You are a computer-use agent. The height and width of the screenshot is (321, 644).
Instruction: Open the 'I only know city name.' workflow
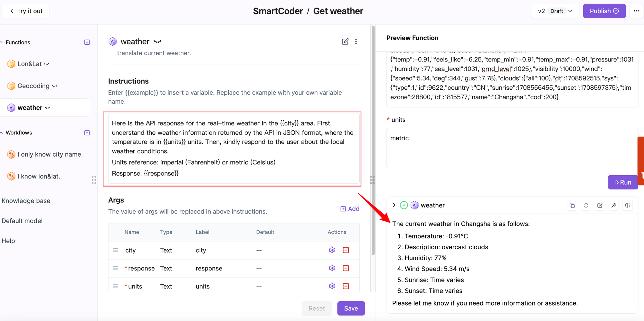point(50,154)
